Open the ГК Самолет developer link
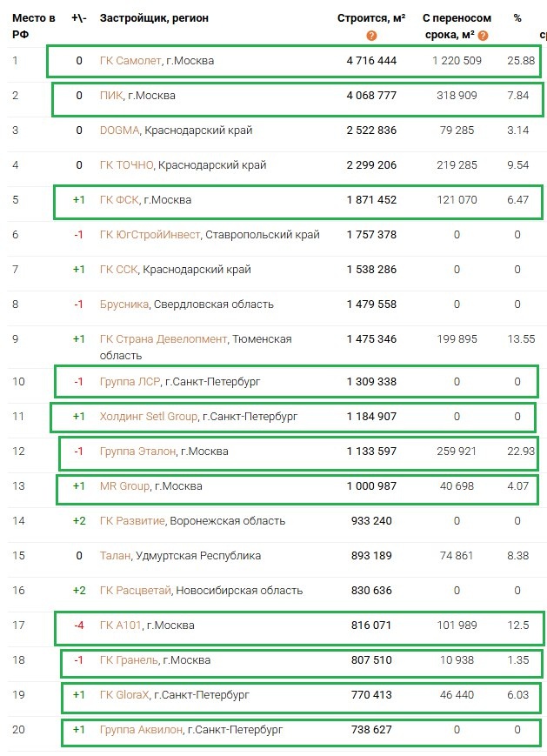The image size is (547, 756). click(x=130, y=61)
